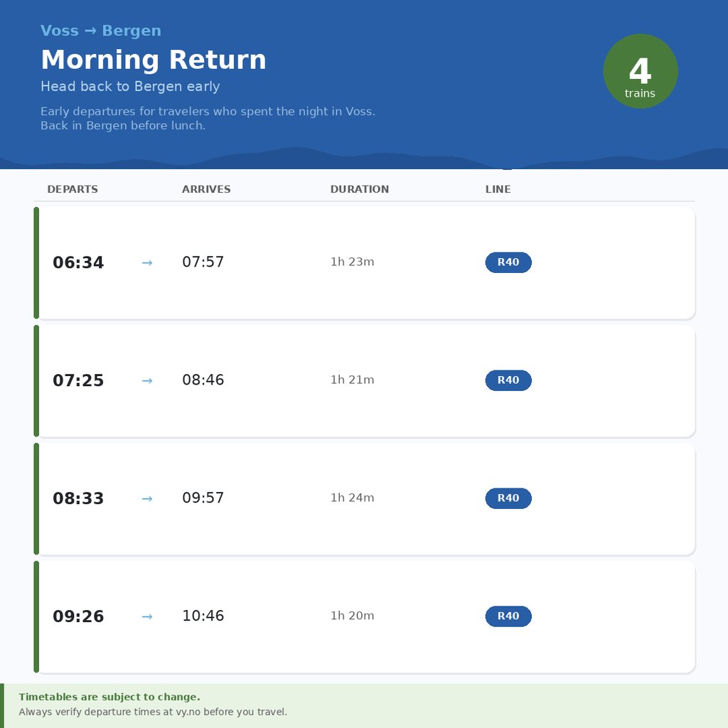Click the R40 badge on the 07:25 train
The height and width of the screenshot is (728, 728).
point(508,380)
